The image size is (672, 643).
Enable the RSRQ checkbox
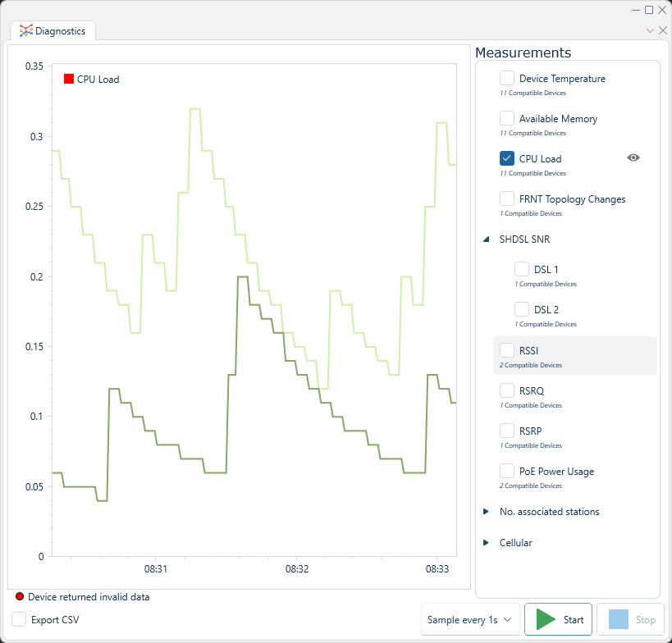point(506,390)
